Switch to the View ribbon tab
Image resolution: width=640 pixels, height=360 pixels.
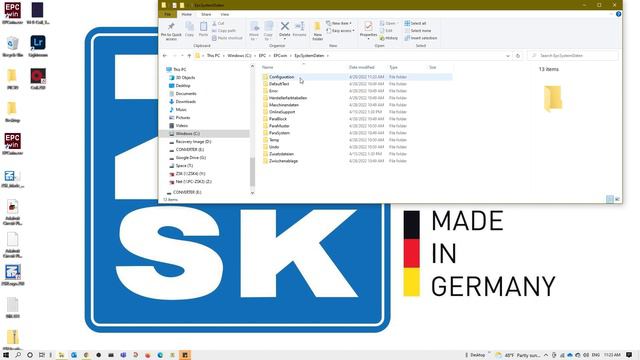224,14
